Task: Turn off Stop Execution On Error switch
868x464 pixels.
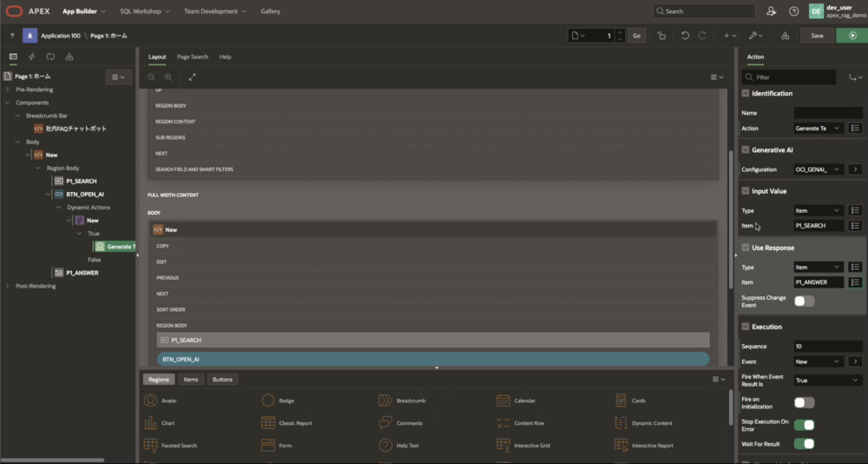Action: click(804, 425)
